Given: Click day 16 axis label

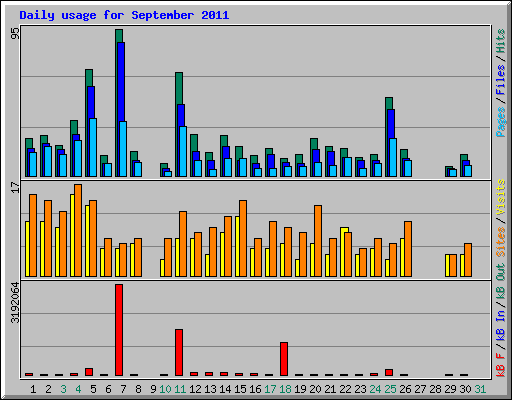Looking at the screenshot, I should [x=255, y=389].
